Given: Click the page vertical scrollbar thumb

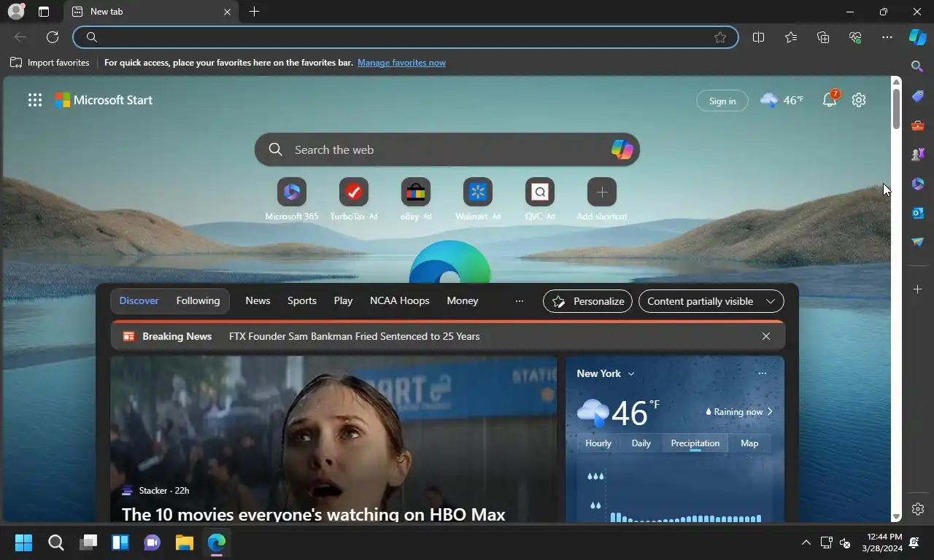Looking at the screenshot, I should (x=896, y=108).
